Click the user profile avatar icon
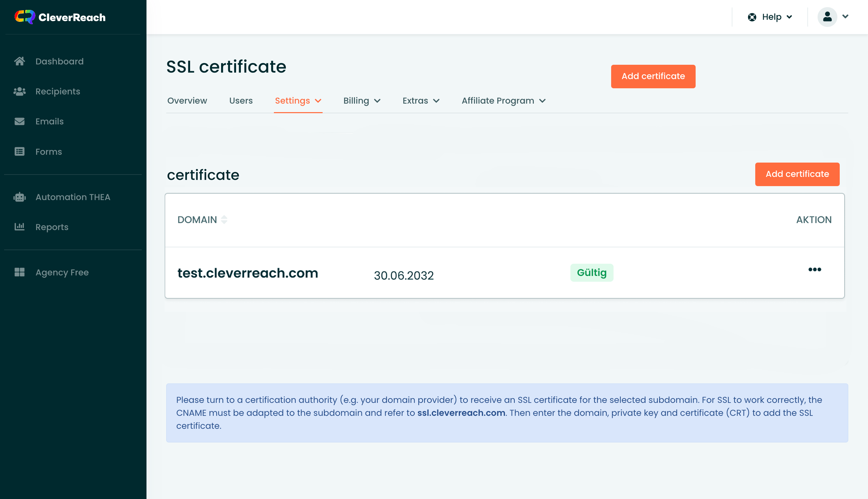 [827, 17]
